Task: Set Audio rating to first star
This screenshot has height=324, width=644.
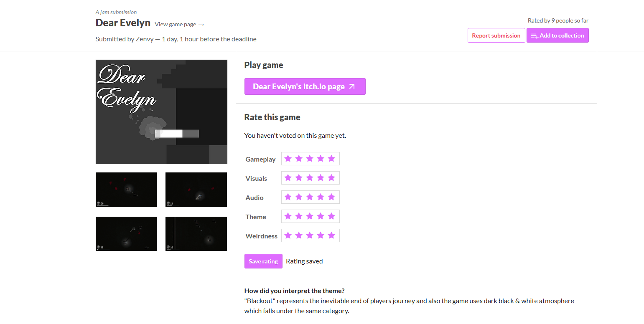Action: [x=288, y=197]
